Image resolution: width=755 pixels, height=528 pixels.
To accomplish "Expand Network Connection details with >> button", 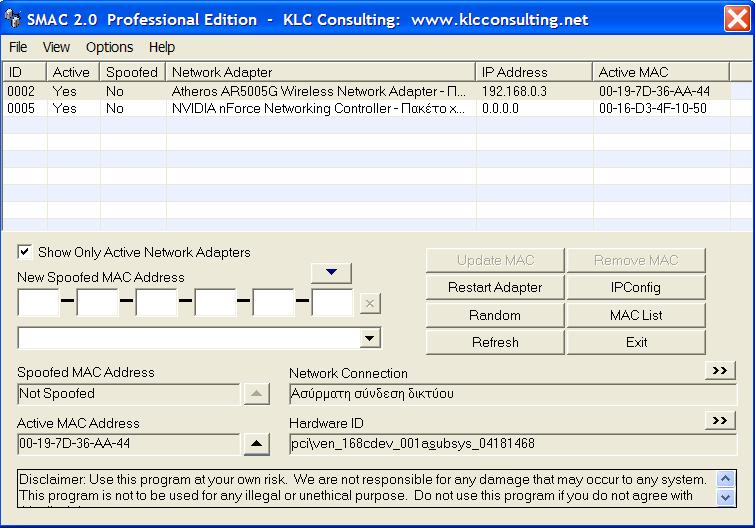I will [x=720, y=370].
